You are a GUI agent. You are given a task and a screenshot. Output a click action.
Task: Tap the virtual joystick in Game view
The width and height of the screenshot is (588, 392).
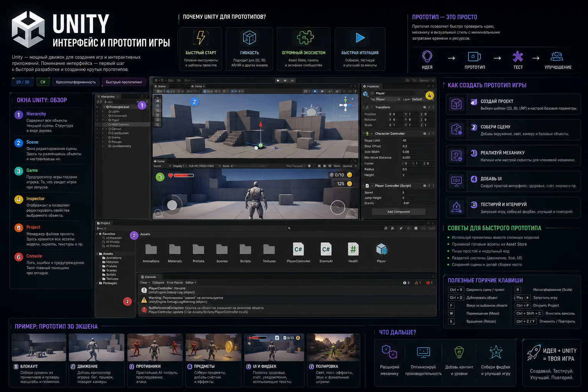tap(172, 205)
